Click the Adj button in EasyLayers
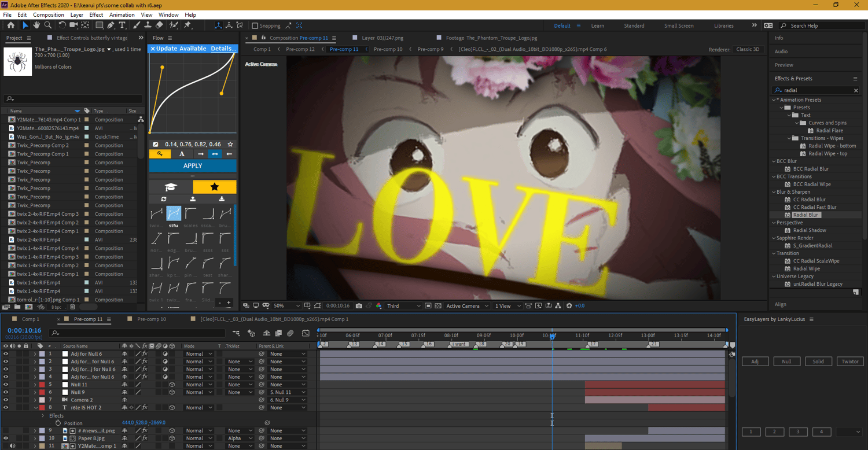Screen dimensions: 868x450 click(x=755, y=362)
